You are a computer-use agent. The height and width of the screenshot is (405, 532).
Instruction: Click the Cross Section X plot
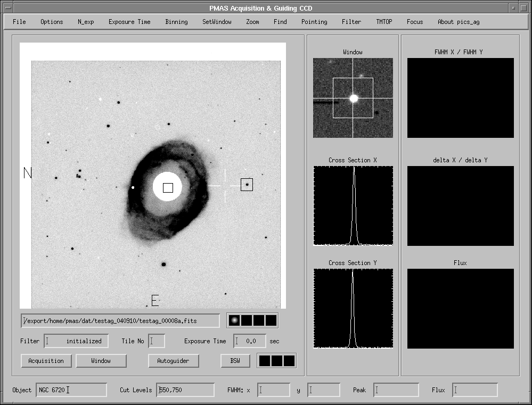[x=353, y=205]
